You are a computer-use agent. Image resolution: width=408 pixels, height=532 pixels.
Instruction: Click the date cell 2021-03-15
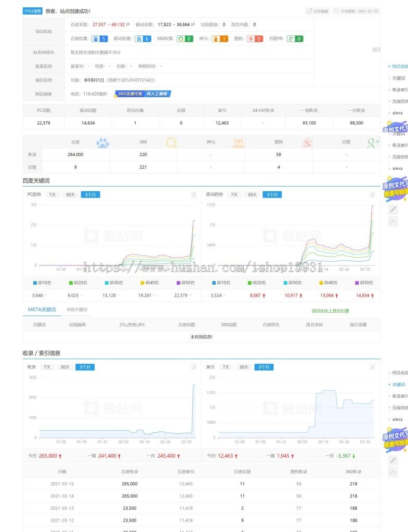tap(62, 484)
